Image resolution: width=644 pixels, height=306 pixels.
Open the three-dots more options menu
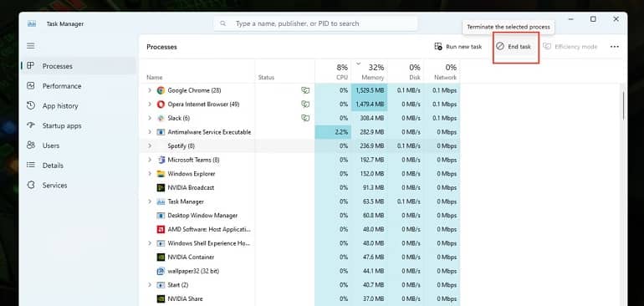pos(615,47)
